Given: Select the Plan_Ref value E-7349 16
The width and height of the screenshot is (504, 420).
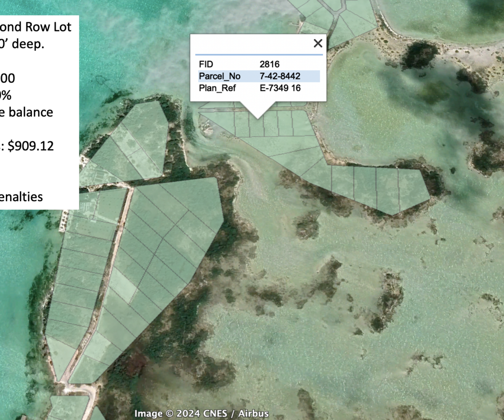Looking at the screenshot, I should (x=280, y=88).
